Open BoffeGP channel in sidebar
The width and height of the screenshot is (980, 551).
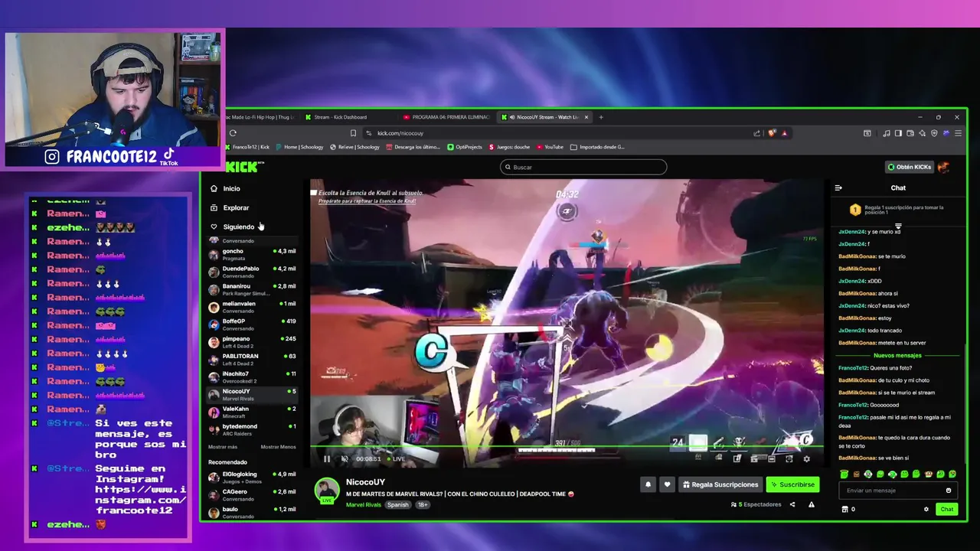[x=252, y=324]
